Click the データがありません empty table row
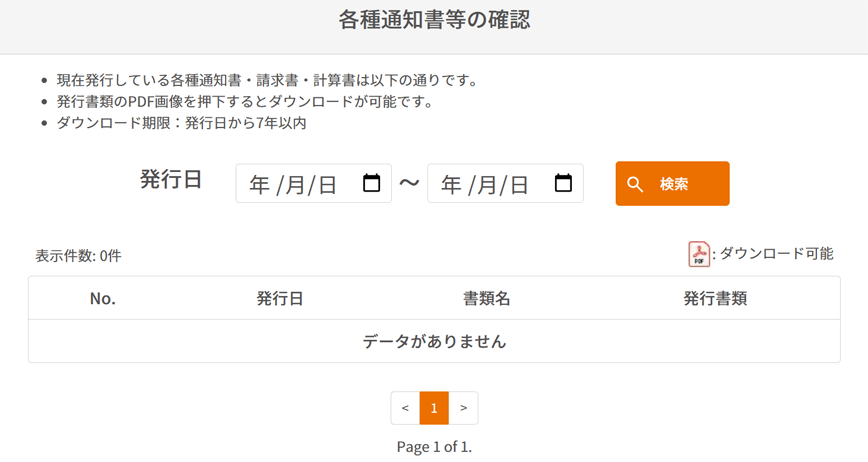This screenshot has width=868, height=462. pyautogui.click(x=434, y=341)
